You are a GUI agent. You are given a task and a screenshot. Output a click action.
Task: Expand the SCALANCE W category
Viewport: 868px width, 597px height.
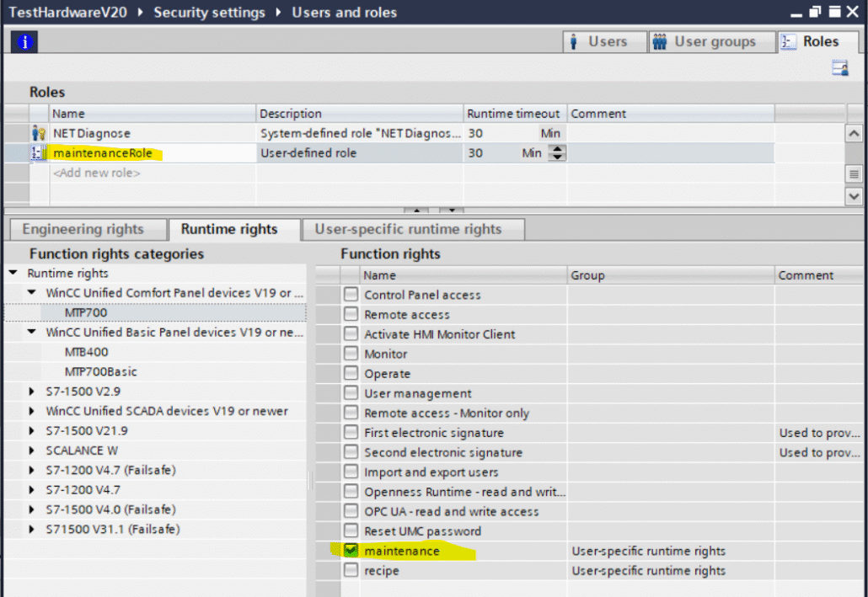33,450
